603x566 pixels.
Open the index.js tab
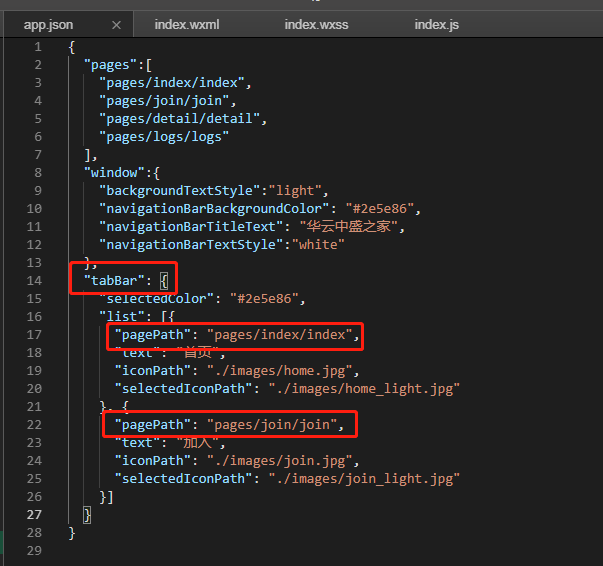coord(436,25)
